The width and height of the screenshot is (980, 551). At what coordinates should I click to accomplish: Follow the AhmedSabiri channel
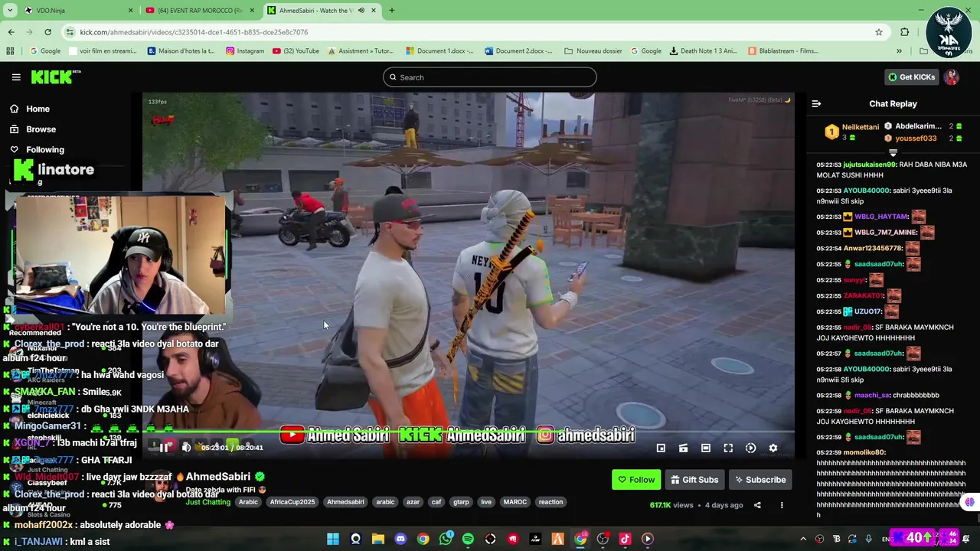coord(636,480)
